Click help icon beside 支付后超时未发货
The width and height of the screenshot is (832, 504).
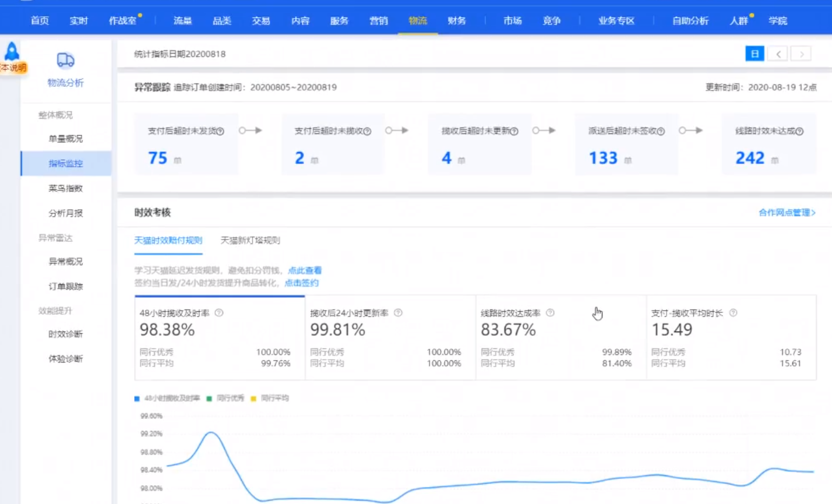click(x=220, y=132)
